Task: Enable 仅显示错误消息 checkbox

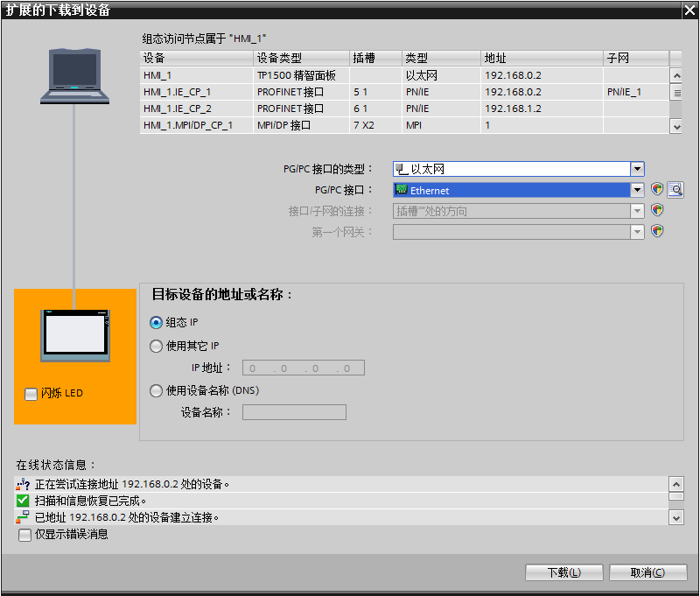Action: (24, 535)
